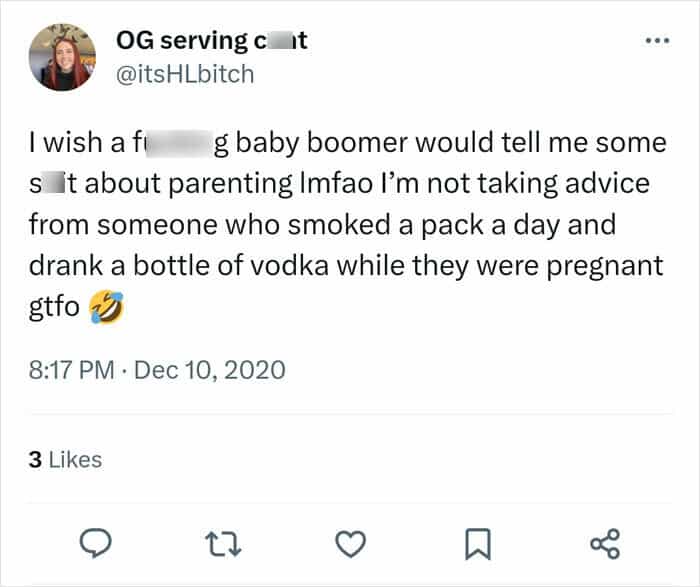Screen dimensions: 700x587
Task: Open the three-dot more options menu
Action: click(x=658, y=41)
